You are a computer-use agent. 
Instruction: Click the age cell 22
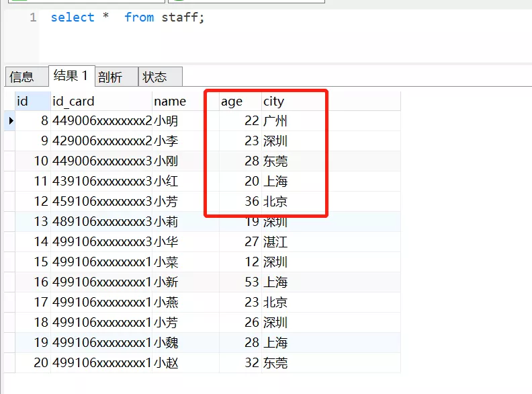point(240,121)
